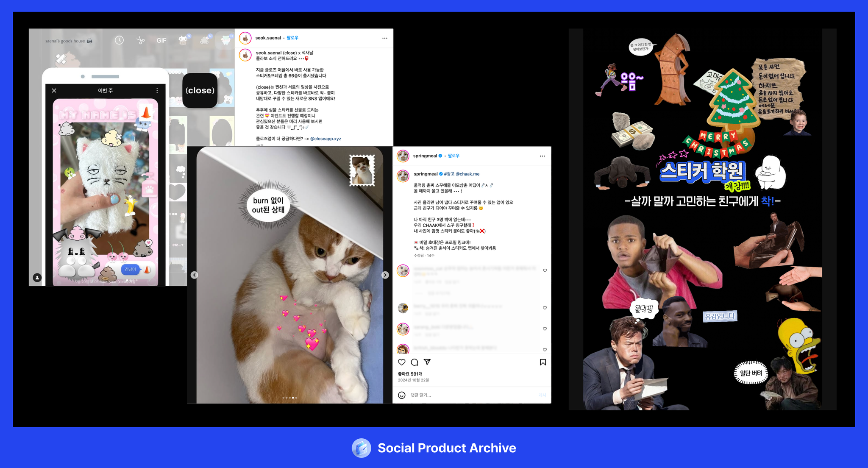
Task: Open the gray poop sticker pack icon
Action: pos(205,40)
